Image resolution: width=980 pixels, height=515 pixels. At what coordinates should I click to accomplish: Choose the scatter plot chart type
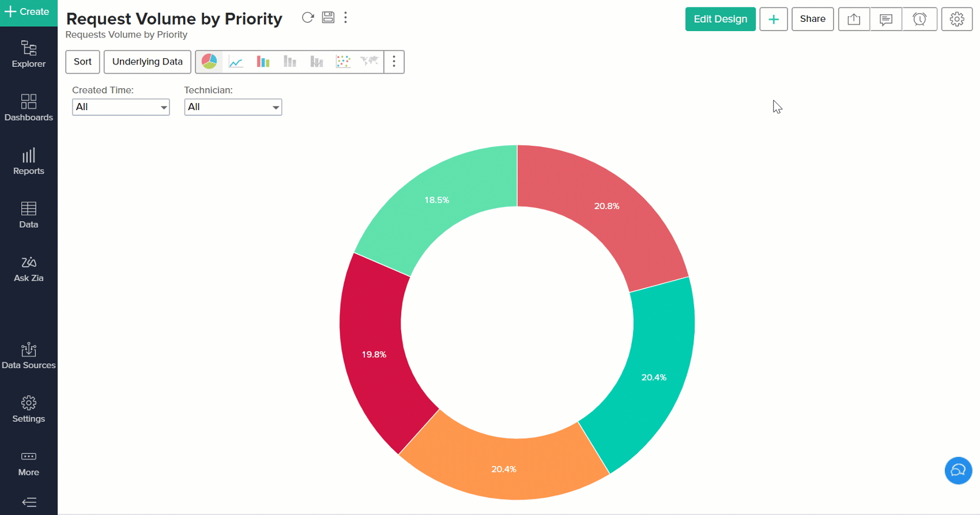[x=343, y=62]
